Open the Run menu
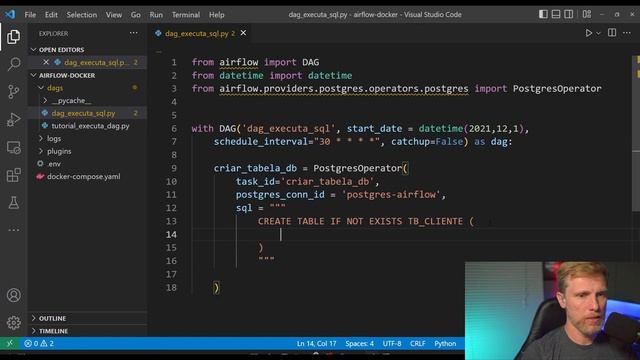Screen dimensions: 640x360 (156, 15)
